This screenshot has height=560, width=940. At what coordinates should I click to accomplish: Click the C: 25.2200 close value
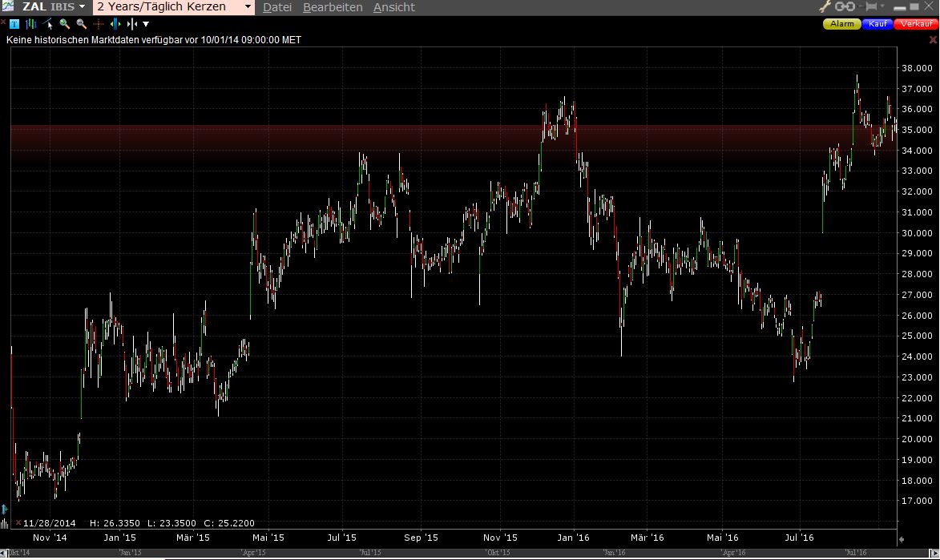[x=229, y=523]
